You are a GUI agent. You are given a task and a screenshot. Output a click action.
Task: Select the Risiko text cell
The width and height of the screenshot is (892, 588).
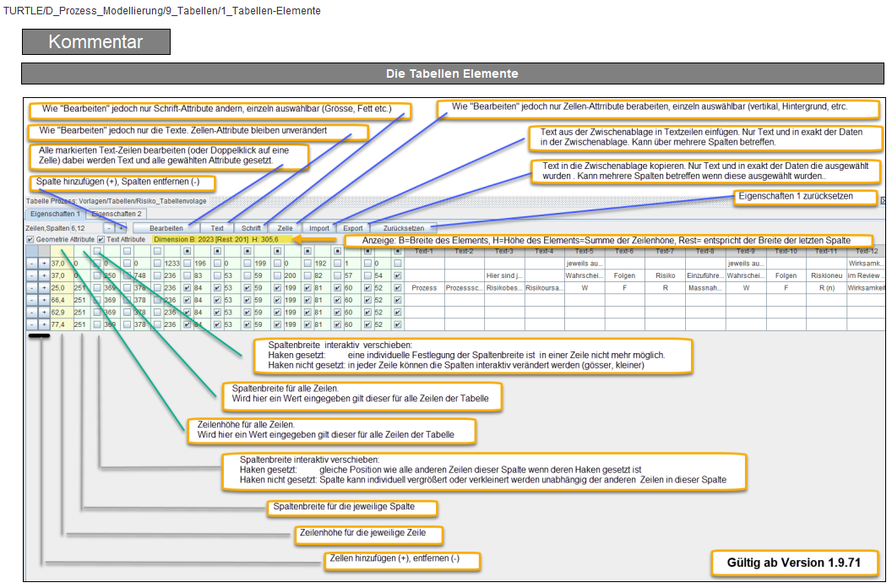point(665,275)
